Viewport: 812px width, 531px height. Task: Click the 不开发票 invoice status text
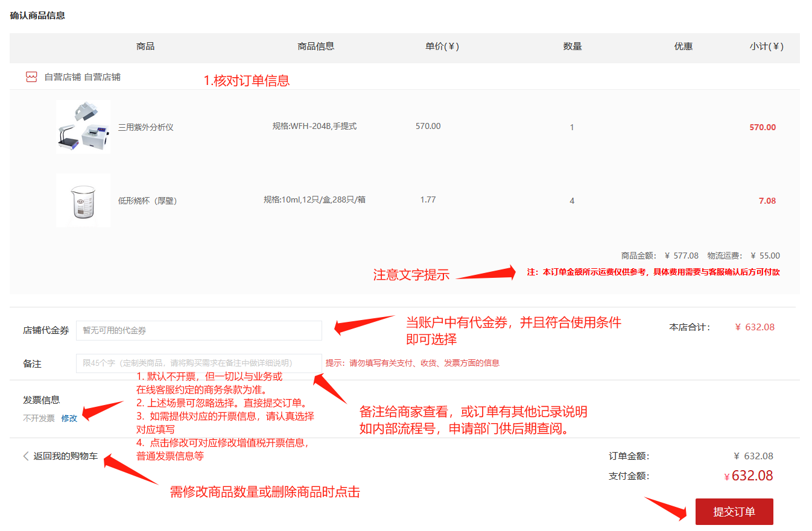(x=39, y=418)
